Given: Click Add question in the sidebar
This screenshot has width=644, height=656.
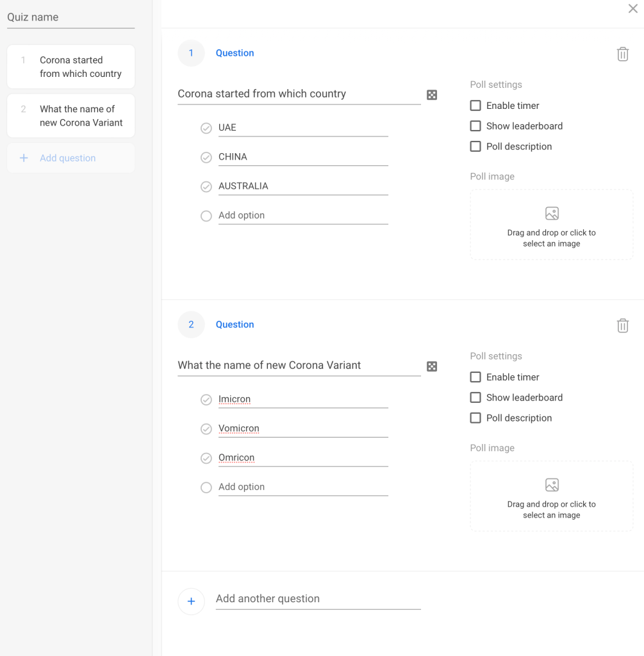Looking at the screenshot, I should (x=67, y=158).
